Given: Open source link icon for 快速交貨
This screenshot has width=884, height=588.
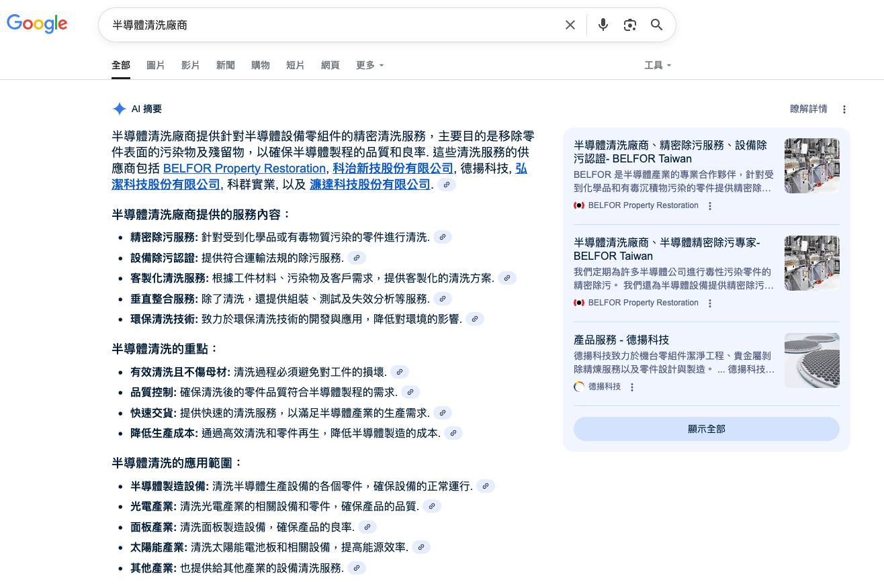Looking at the screenshot, I should click(443, 413).
